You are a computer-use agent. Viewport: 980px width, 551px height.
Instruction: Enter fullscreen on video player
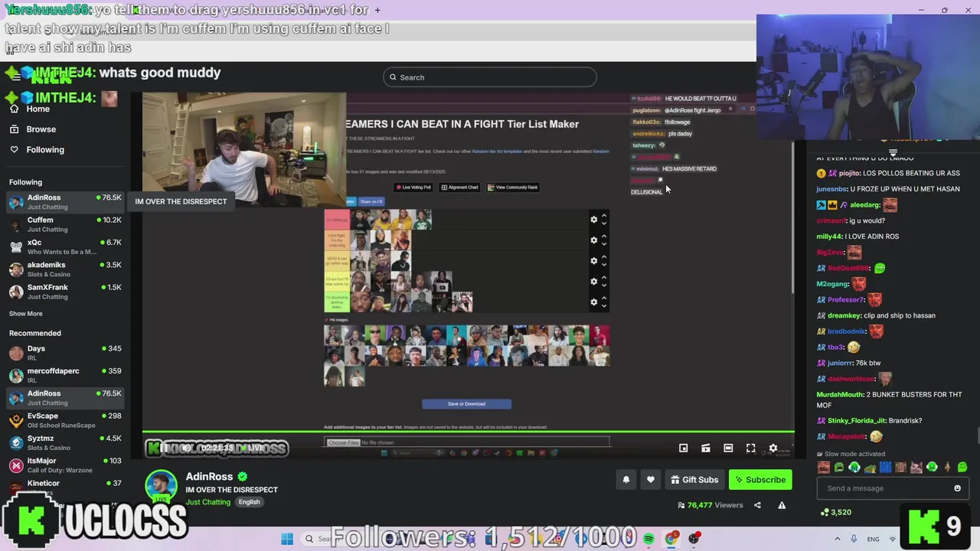click(x=751, y=448)
